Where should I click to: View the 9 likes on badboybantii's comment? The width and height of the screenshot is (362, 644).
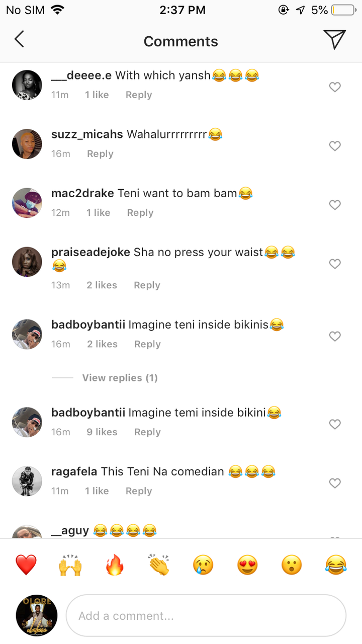point(102,432)
